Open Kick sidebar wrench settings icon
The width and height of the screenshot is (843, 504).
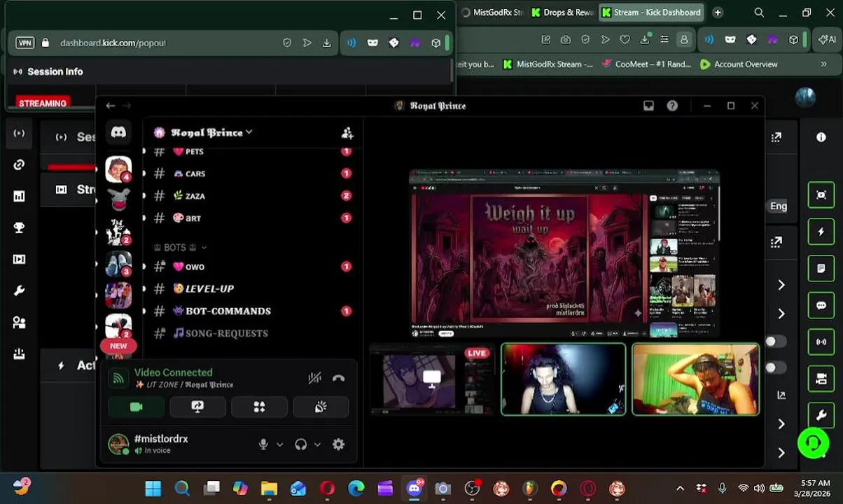19,291
